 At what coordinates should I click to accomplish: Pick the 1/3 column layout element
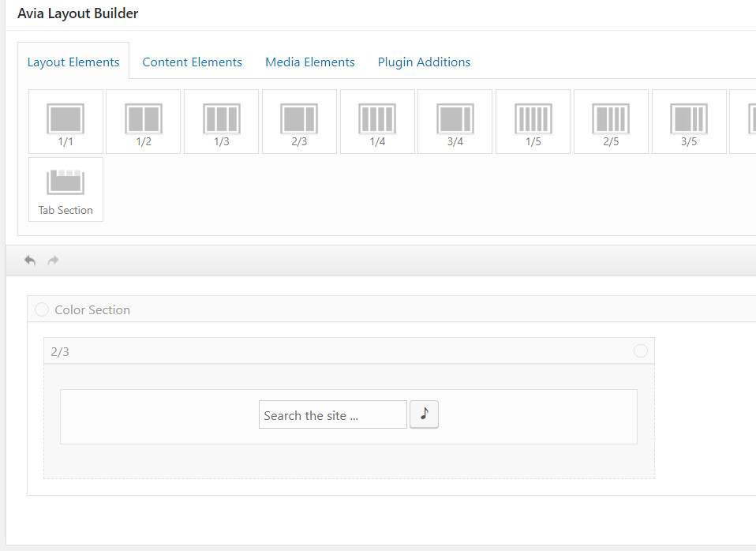pyautogui.click(x=221, y=122)
